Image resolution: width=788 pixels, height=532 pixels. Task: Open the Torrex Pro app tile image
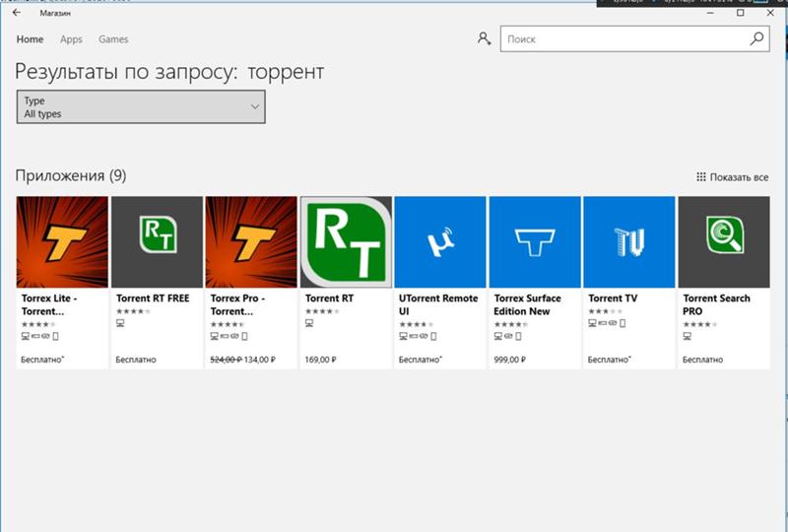pos(251,242)
